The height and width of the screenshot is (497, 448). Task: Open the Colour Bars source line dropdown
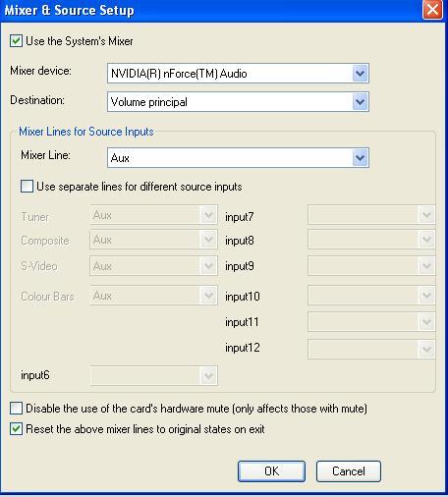click(x=153, y=296)
